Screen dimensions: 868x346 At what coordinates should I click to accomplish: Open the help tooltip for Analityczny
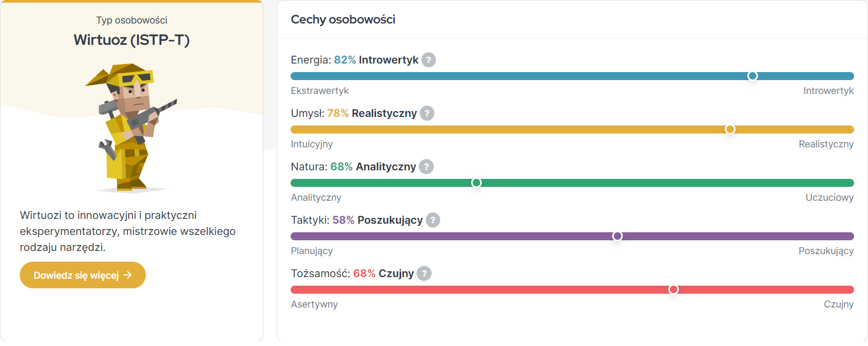click(x=426, y=167)
